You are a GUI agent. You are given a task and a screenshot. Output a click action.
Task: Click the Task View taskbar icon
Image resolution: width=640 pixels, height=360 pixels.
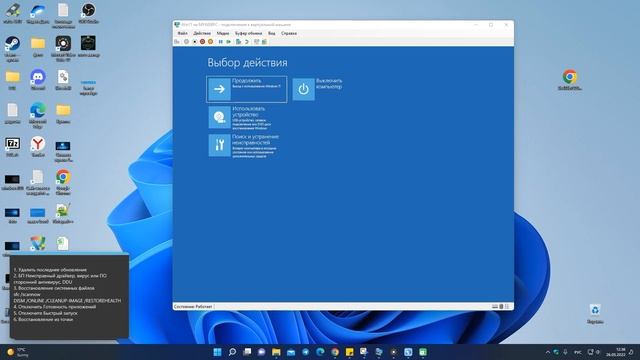[x=247, y=352]
